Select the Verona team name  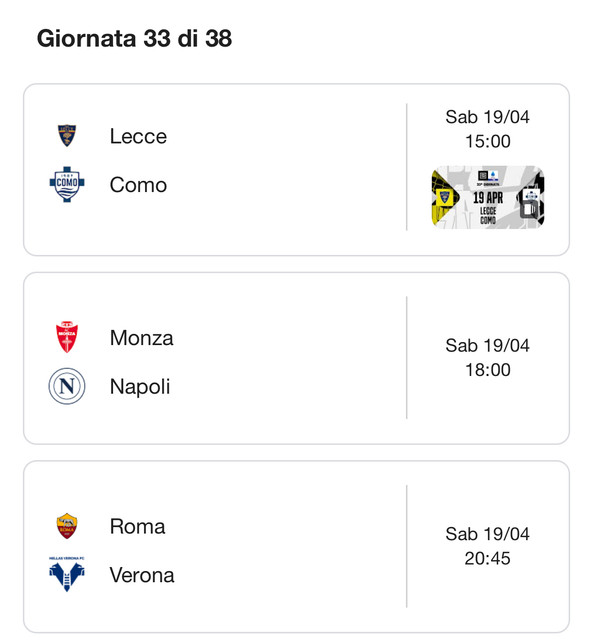click(x=142, y=575)
